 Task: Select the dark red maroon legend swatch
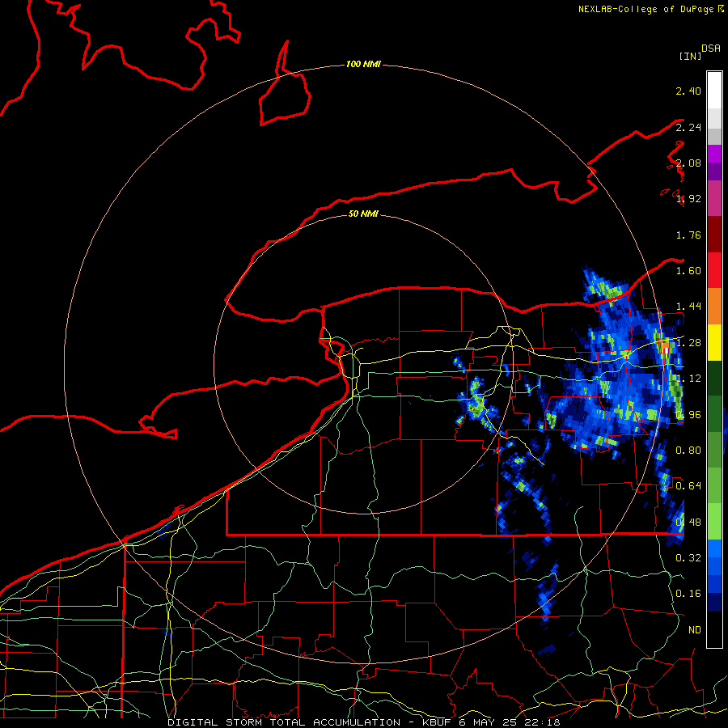(x=714, y=235)
